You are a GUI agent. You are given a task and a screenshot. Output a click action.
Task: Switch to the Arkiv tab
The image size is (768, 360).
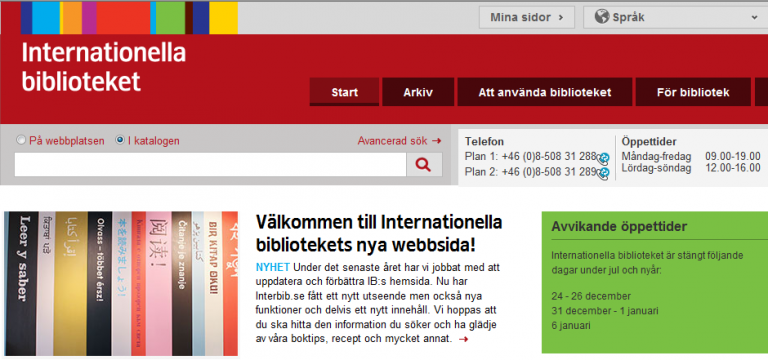click(418, 92)
